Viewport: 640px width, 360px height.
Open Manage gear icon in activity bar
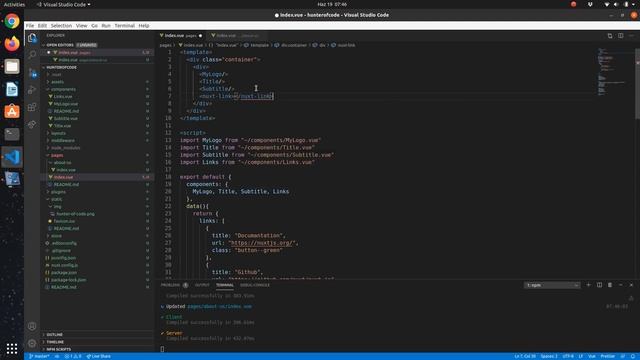[x=32, y=343]
